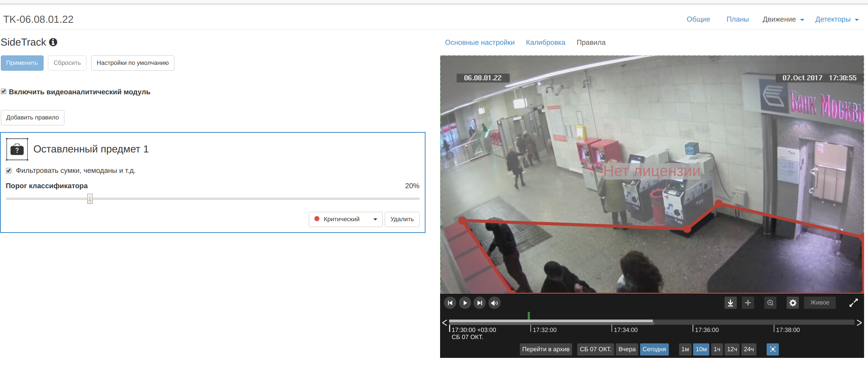
Task: Set timeline scale to 12ч
Action: coord(732,349)
